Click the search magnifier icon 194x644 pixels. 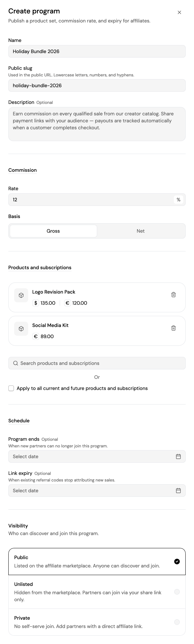click(x=15, y=363)
